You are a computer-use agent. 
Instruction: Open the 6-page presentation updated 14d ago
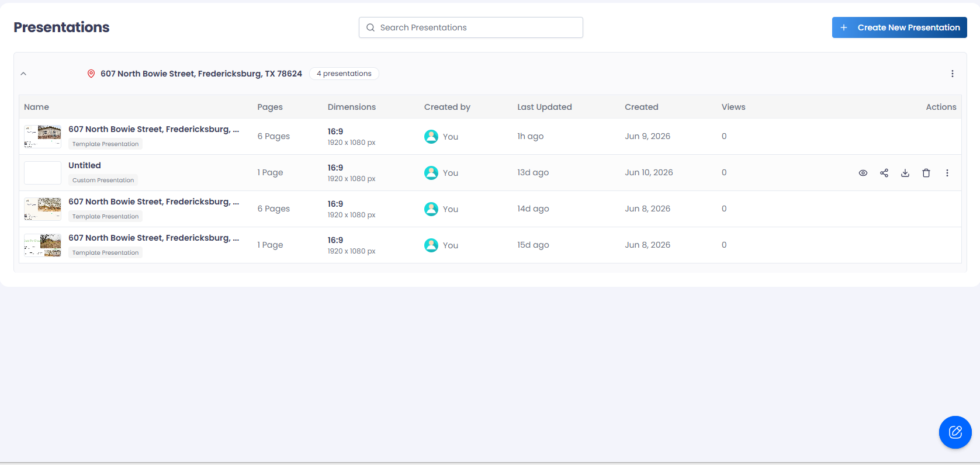(154, 202)
